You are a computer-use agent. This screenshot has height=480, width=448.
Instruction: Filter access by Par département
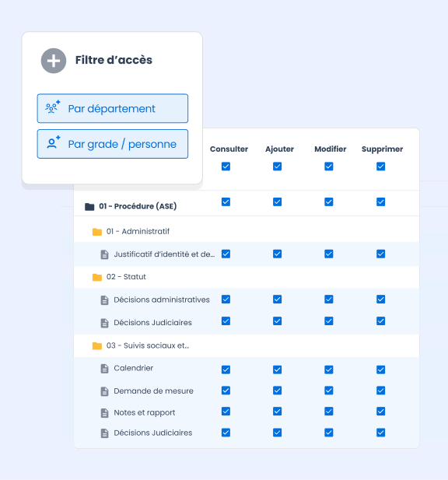point(113,108)
